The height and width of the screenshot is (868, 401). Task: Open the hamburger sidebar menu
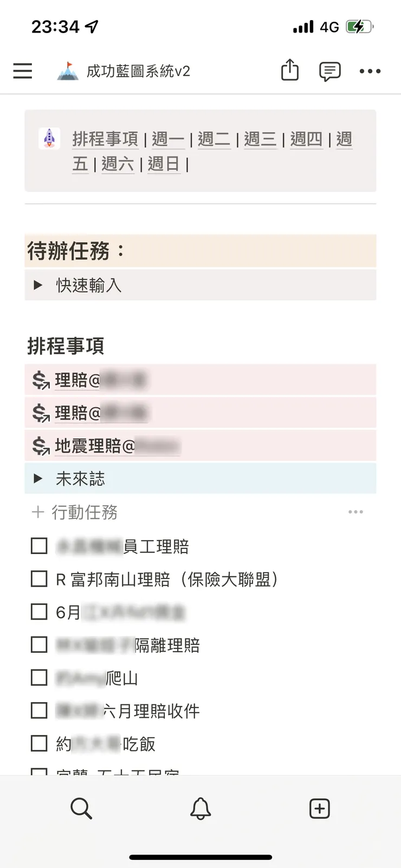(23, 71)
